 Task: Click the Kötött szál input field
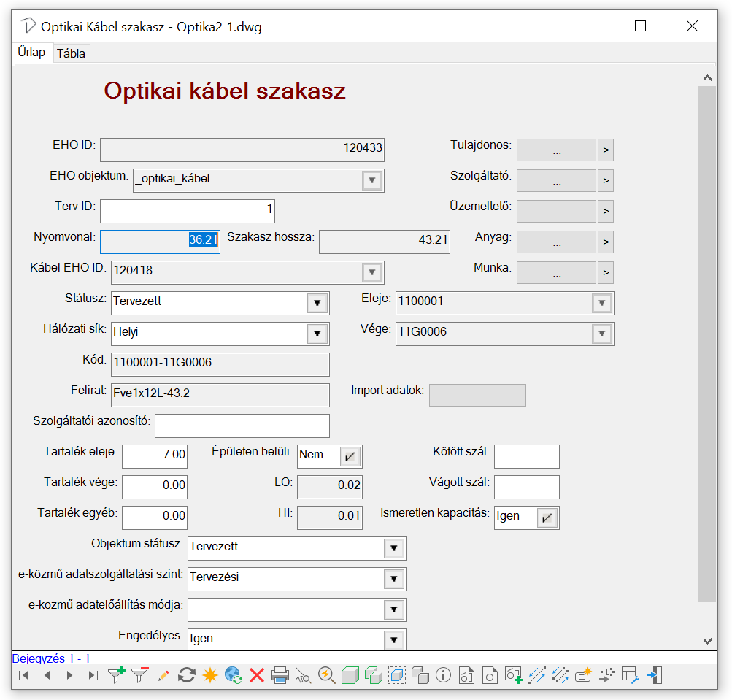tap(527, 456)
